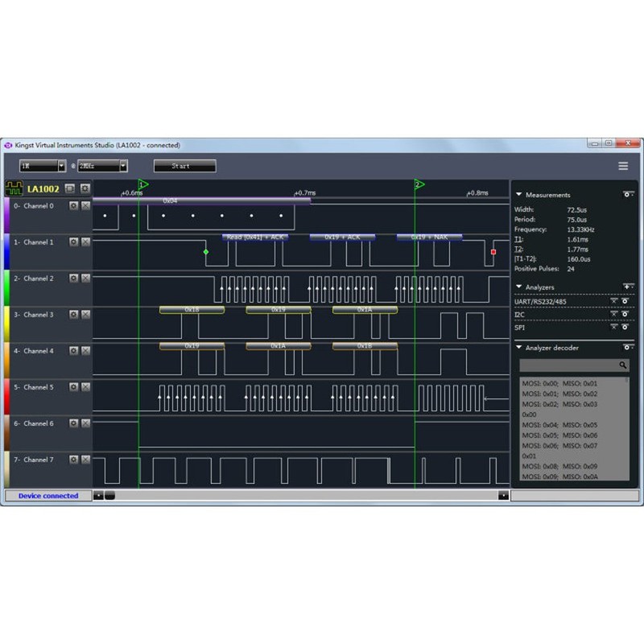644x644 pixels.
Task: Open the SPI analyzer settings icon
Action: 625,327
